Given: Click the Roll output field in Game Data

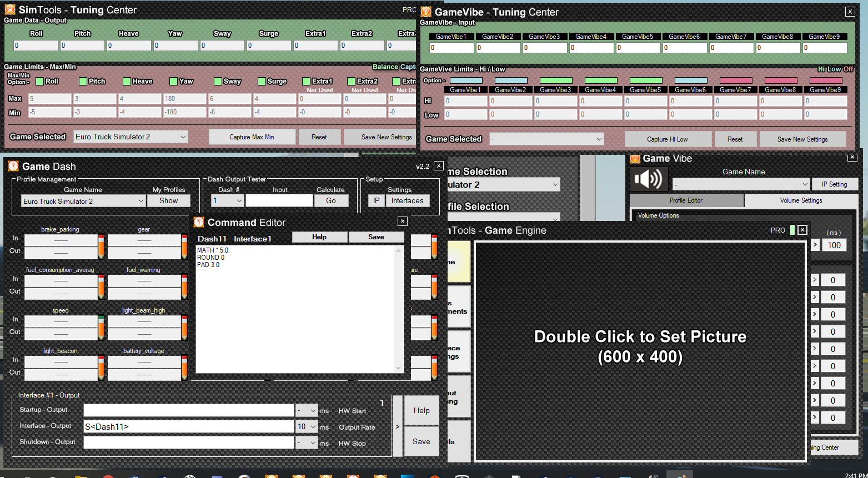Looking at the screenshot, I should pyautogui.click(x=36, y=46).
